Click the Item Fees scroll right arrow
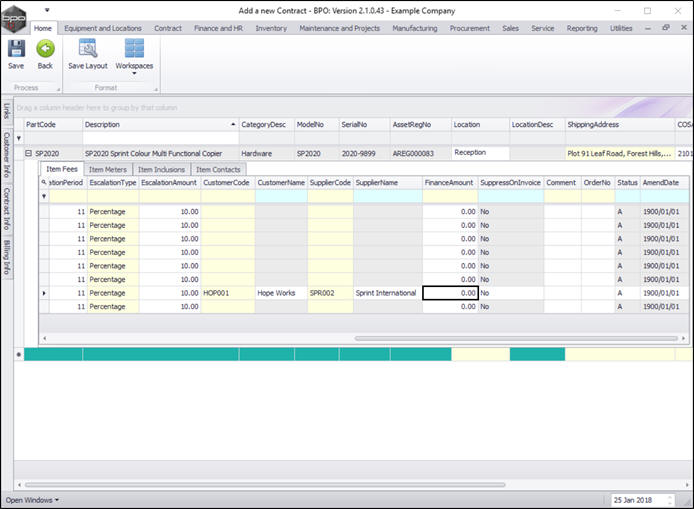Image resolution: width=694 pixels, height=509 pixels. 684,339
